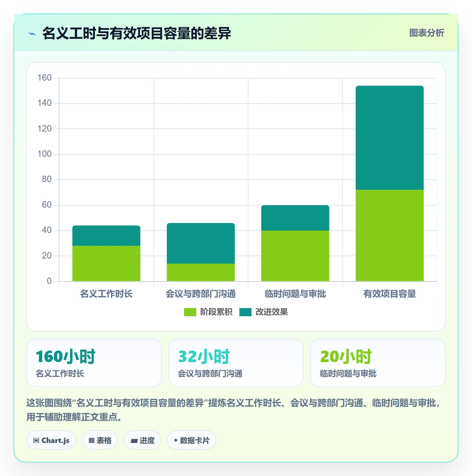The height and width of the screenshot is (476, 472).
Task: Click the 阶段累积 legend label
Action: pyautogui.click(x=216, y=312)
